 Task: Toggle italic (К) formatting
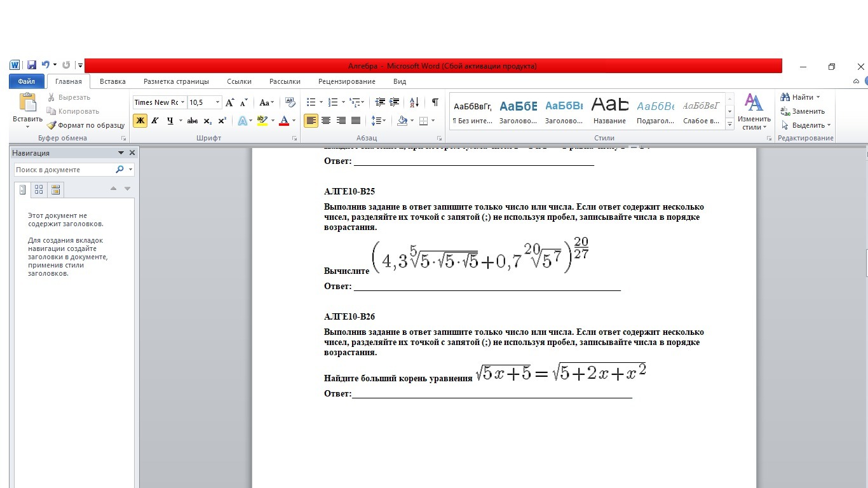(154, 121)
